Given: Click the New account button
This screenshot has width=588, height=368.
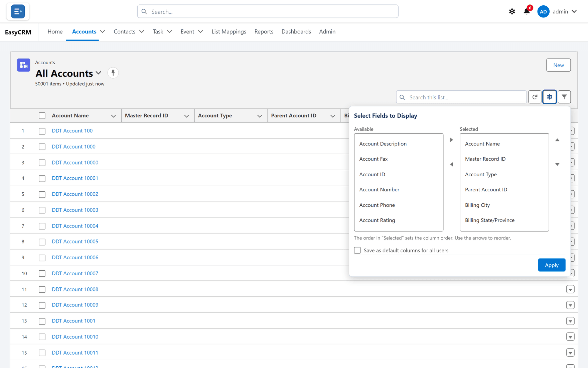Looking at the screenshot, I should (x=558, y=65).
